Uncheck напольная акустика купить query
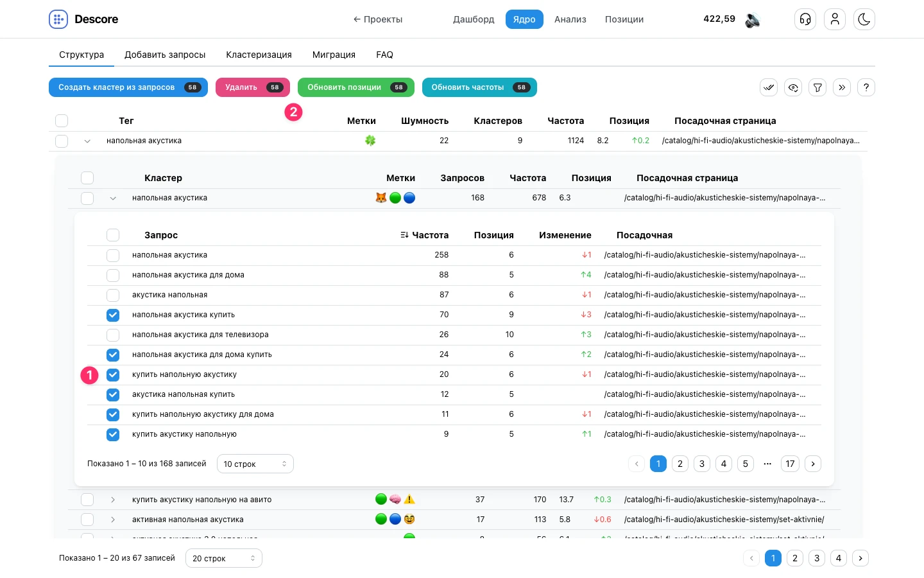This screenshot has width=924, height=578. pyautogui.click(x=113, y=315)
